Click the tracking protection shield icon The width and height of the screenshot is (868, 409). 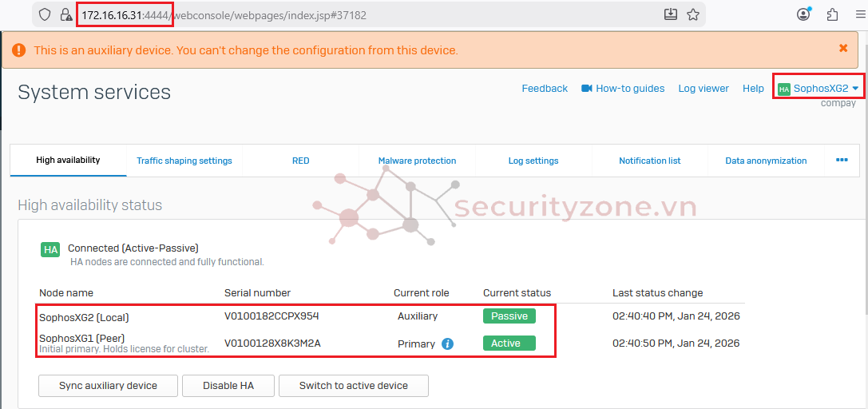tap(45, 14)
